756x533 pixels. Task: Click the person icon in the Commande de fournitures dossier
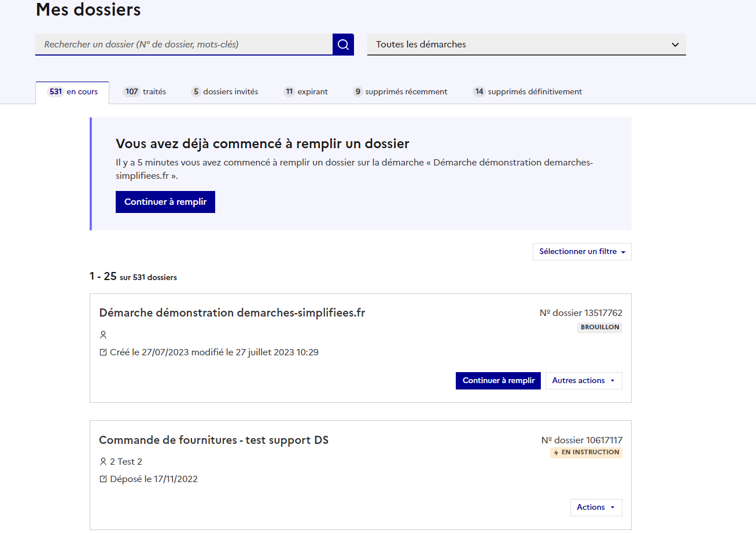pyautogui.click(x=104, y=462)
